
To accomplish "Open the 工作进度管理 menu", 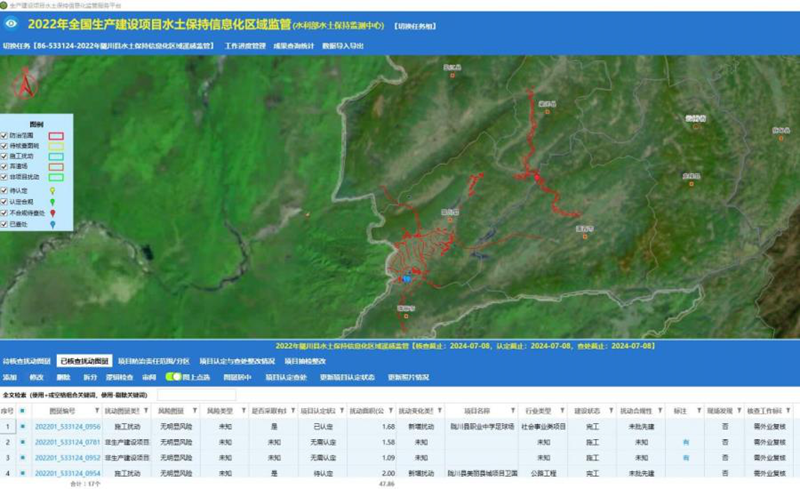I will tap(245, 46).
